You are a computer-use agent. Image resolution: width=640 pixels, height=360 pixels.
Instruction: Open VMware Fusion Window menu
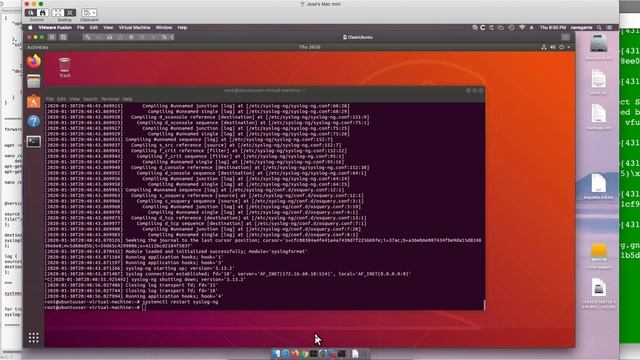164,27
